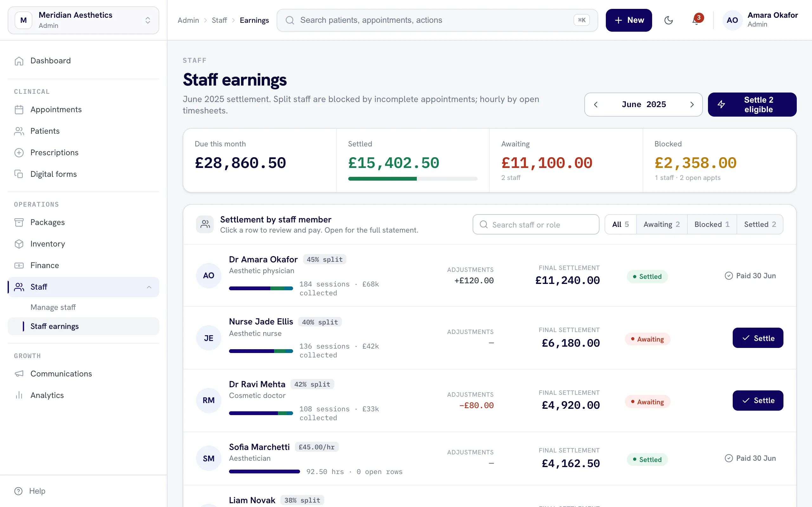Open Appointments calendar icon in sidebar
Screen dimensions: 812x507
click(19, 110)
